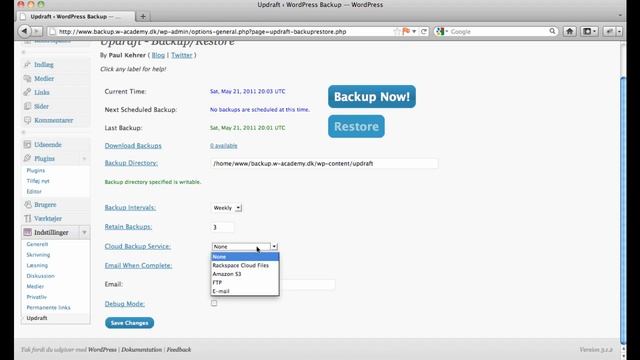This screenshot has height=360, width=640.
Task: Click the Medier media icon in sidebar
Action: (27, 78)
